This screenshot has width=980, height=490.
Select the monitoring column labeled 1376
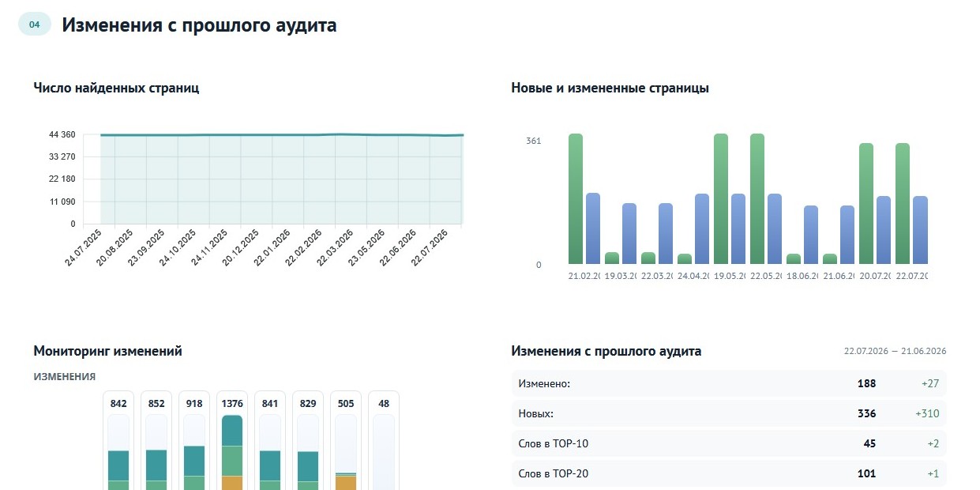pyautogui.click(x=232, y=440)
